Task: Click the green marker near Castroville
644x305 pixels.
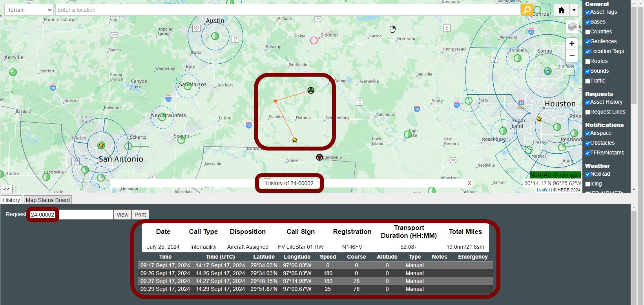Action: 46,176
